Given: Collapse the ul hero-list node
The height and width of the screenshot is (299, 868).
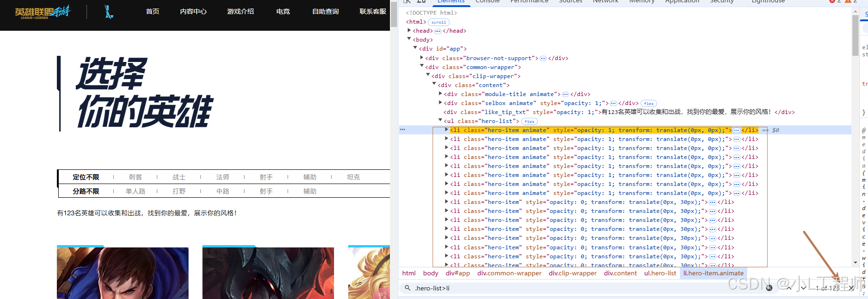Looking at the screenshot, I should click(440, 120).
